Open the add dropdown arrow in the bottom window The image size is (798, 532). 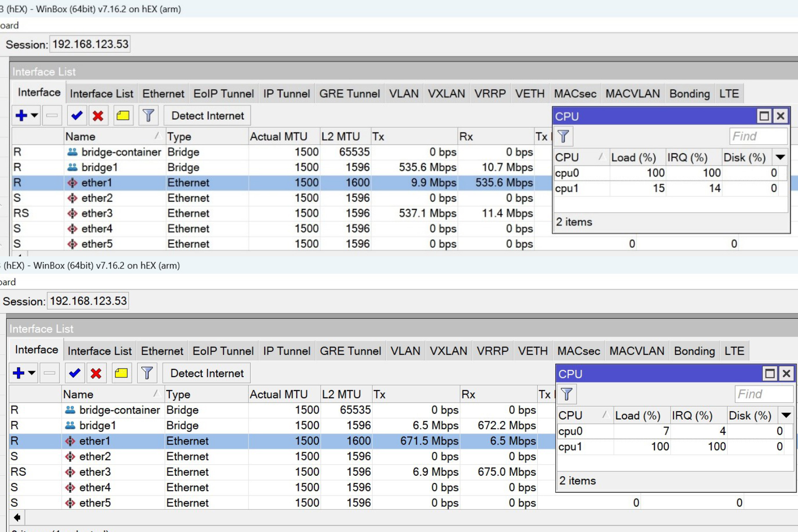click(x=32, y=373)
